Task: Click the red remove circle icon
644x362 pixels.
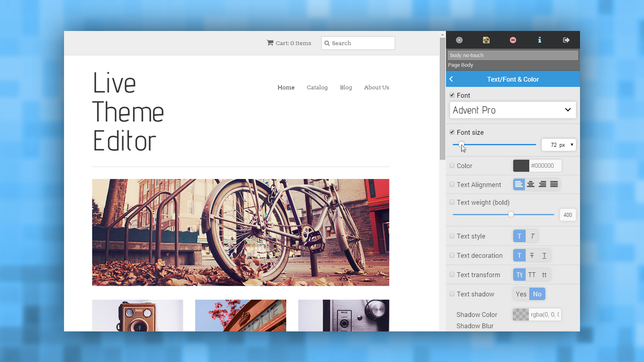Action: click(513, 40)
